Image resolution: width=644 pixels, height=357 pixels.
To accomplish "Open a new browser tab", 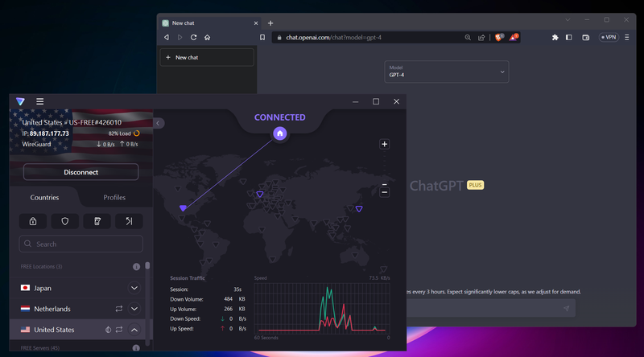I will [270, 23].
